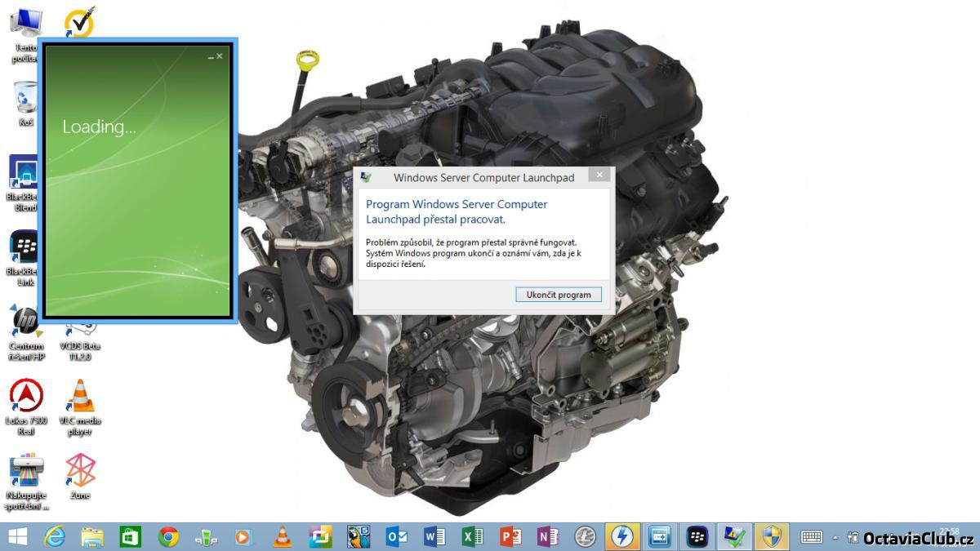Open Outlook from the taskbar
The width and height of the screenshot is (980, 551).
click(x=397, y=536)
